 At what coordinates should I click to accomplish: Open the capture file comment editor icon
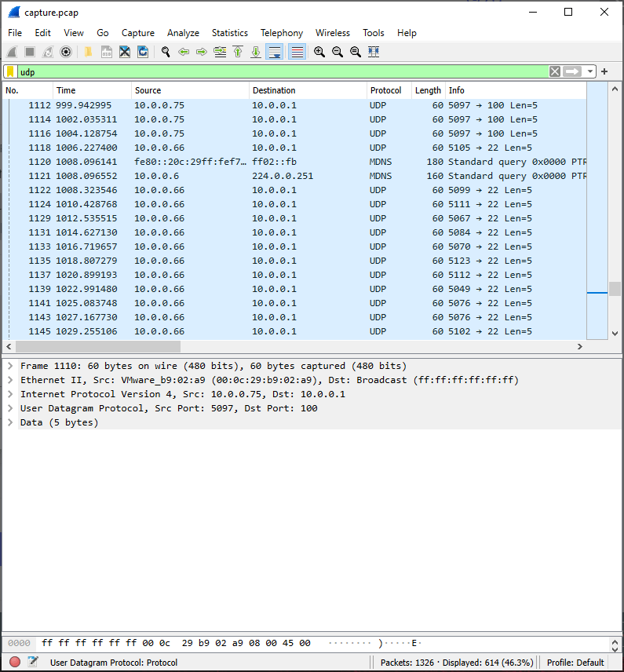[32, 663]
